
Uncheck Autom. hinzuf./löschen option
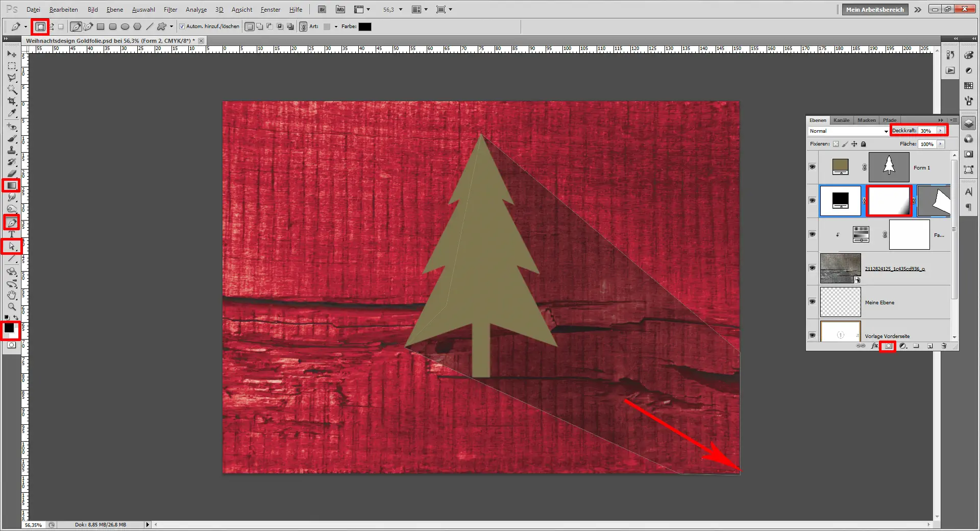tap(182, 27)
